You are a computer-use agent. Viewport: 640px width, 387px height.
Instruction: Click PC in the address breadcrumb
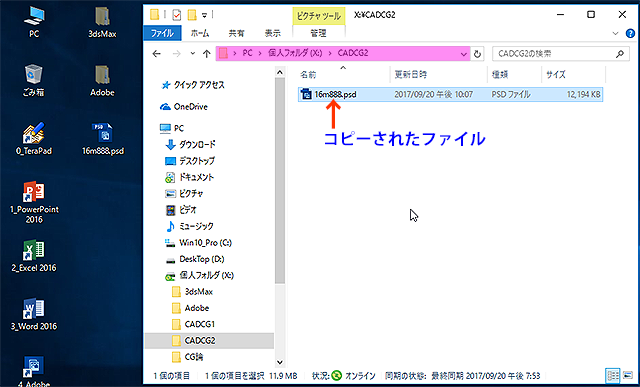pyautogui.click(x=247, y=53)
